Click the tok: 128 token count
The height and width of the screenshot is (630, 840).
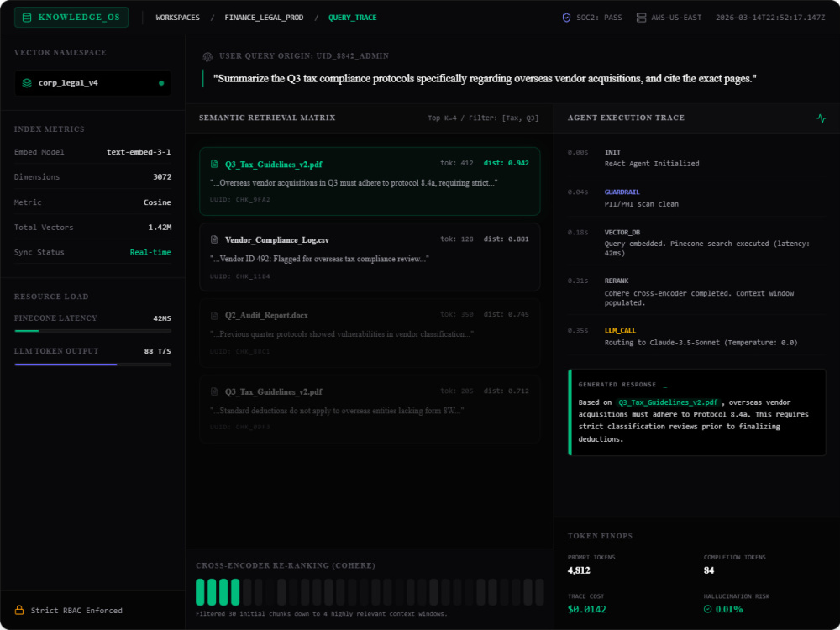[456, 239]
